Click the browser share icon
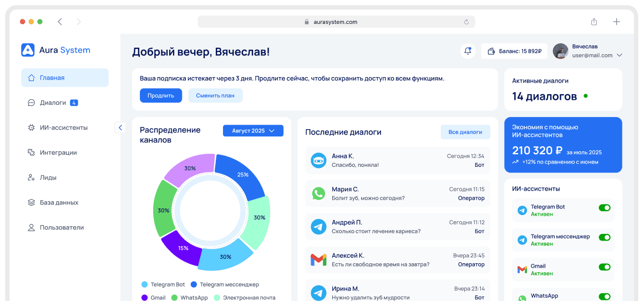 [x=594, y=22]
